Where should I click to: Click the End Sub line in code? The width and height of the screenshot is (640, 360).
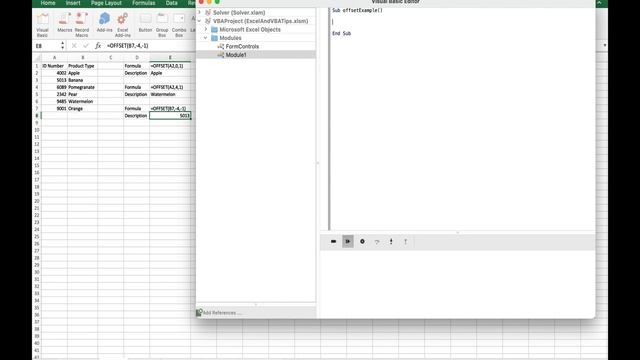click(x=342, y=33)
